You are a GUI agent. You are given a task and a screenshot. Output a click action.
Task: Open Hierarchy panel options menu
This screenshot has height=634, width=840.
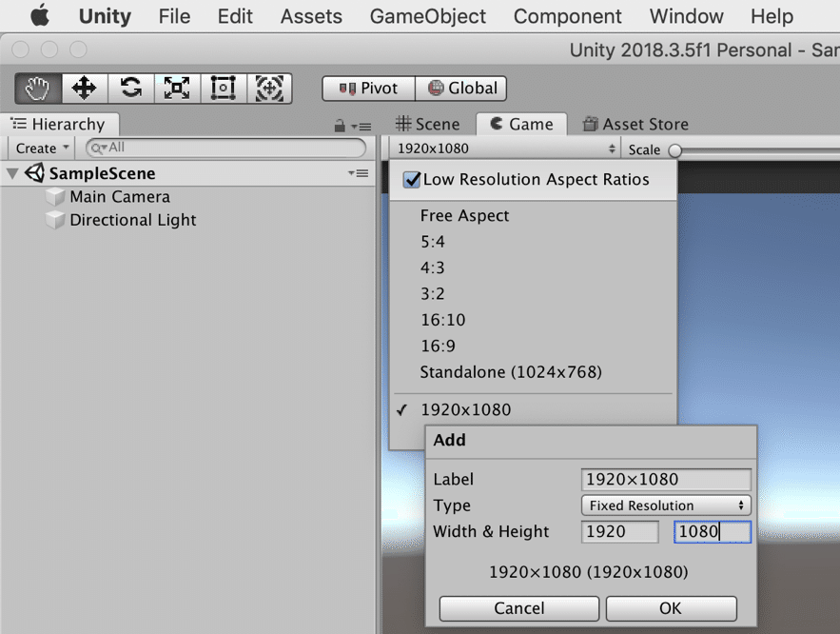pos(361,127)
